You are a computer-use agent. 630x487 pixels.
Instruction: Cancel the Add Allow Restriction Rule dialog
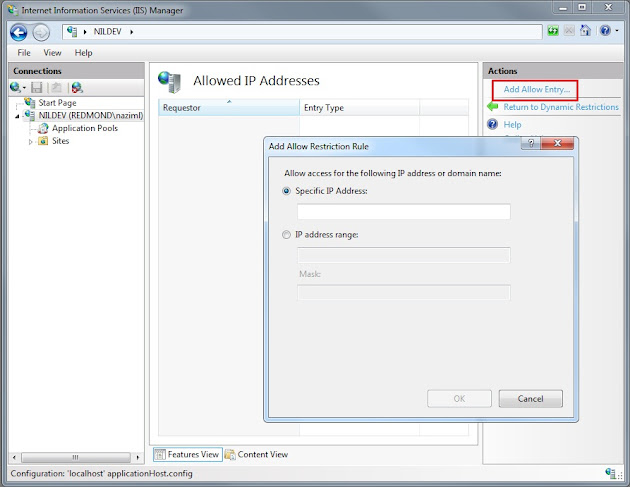530,399
